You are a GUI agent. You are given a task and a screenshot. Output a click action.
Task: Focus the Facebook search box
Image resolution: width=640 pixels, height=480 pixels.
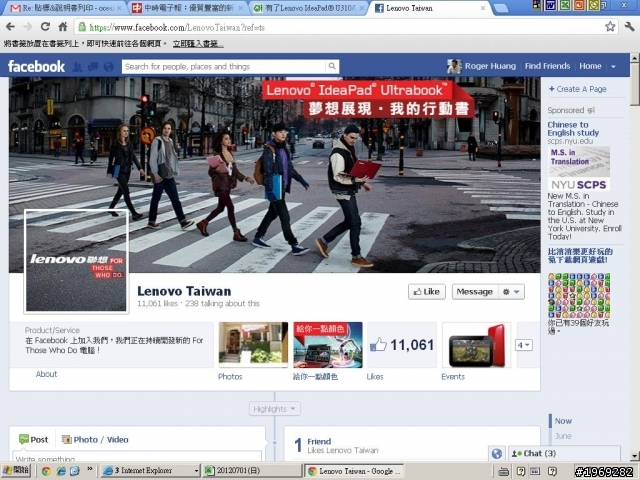click(x=224, y=67)
